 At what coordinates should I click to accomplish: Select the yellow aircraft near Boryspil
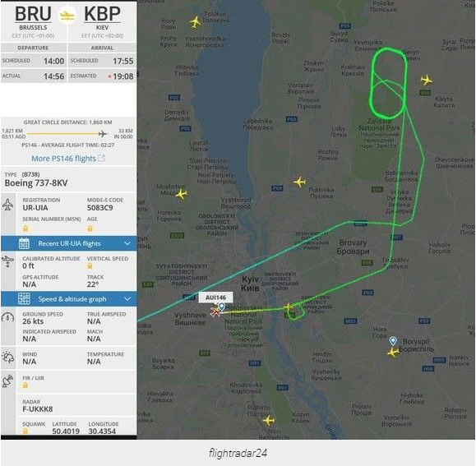pyautogui.click(x=393, y=353)
